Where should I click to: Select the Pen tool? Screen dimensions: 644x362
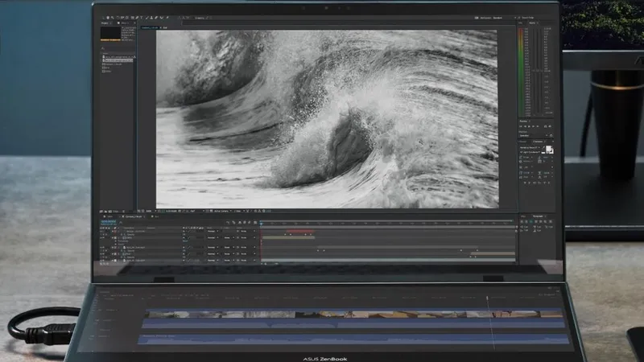coord(137,18)
